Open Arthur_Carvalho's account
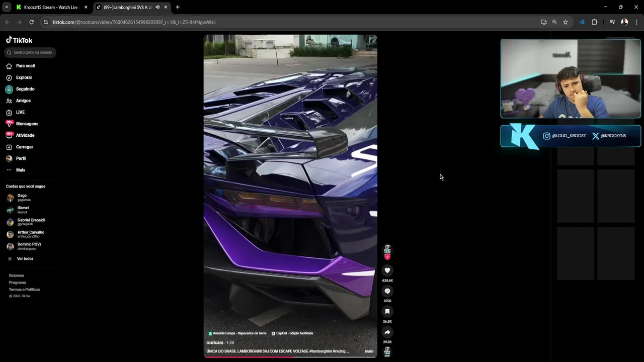The width and height of the screenshot is (644, 362). click(x=26, y=234)
